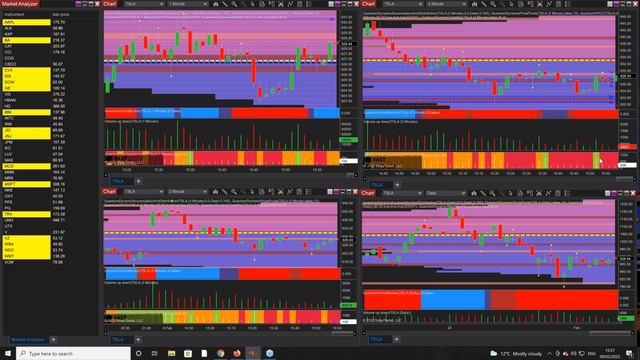
Task: Add new tab in the 2 Minute chart
Action: 397,185
